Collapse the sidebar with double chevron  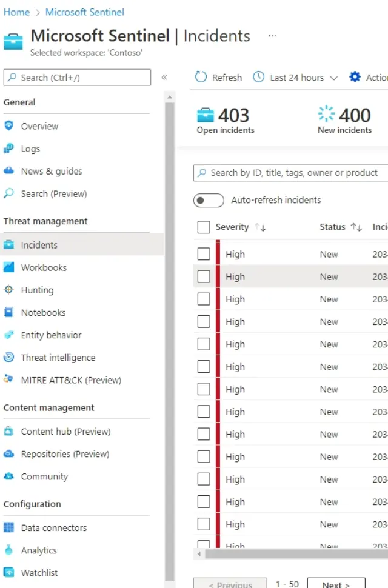[164, 77]
